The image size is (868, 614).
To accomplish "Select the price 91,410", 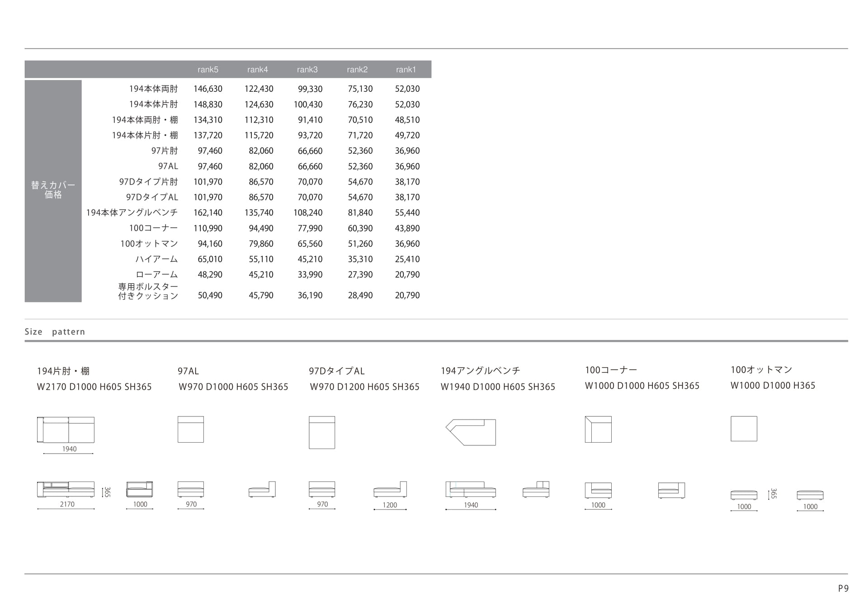I will 310,120.
